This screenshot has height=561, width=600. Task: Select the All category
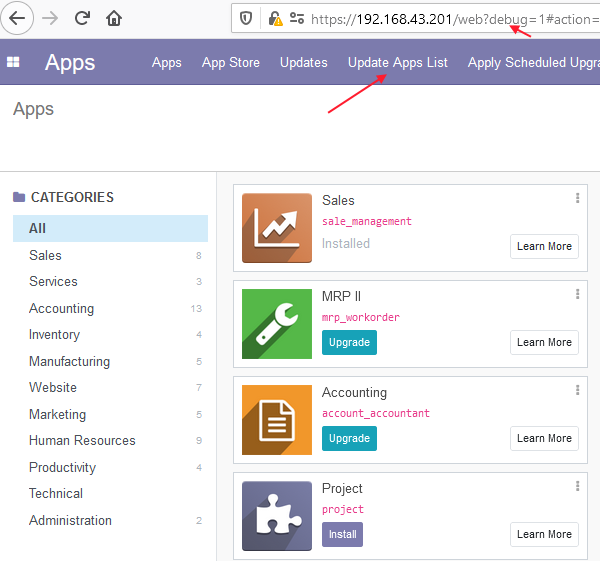click(110, 228)
